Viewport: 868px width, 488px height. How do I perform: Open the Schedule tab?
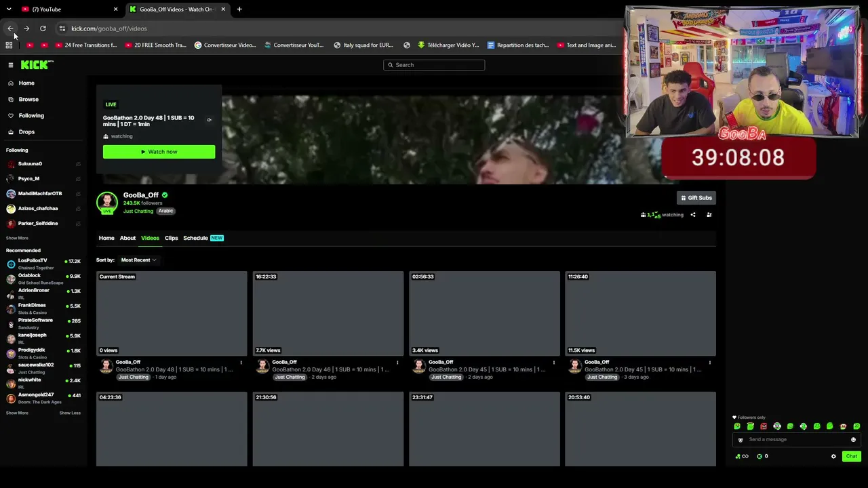pos(203,238)
